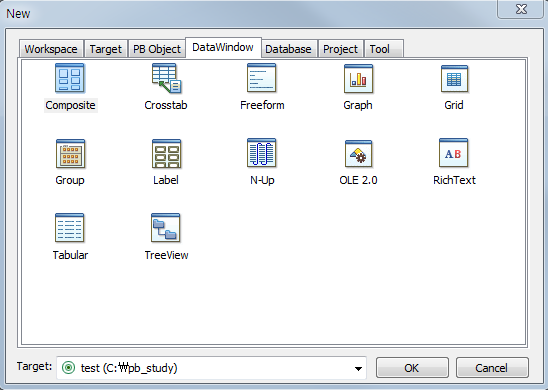Switch to the Workspace tab
Image resolution: width=548 pixels, height=390 pixels.
pos(51,49)
